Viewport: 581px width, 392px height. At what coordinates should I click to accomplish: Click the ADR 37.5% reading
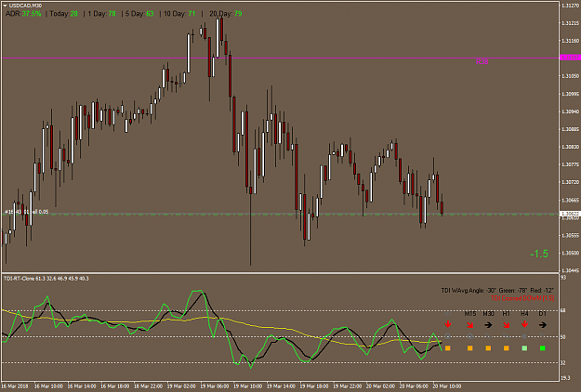pyautogui.click(x=23, y=14)
